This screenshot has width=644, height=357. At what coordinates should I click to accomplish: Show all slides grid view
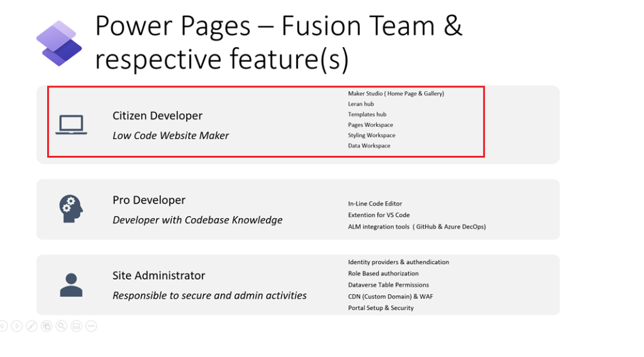(x=47, y=326)
